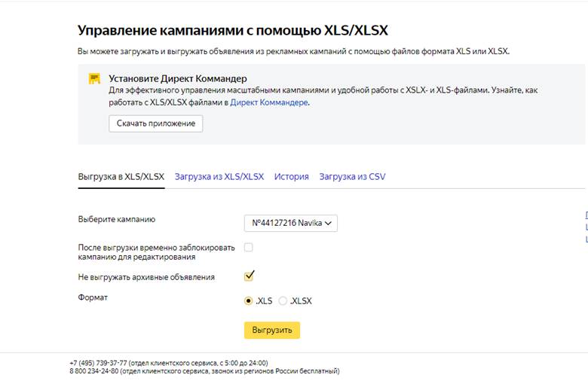Open the «Загрузка из XLS/XLSX» tab
Screen dimensions: 588x390
(219, 177)
